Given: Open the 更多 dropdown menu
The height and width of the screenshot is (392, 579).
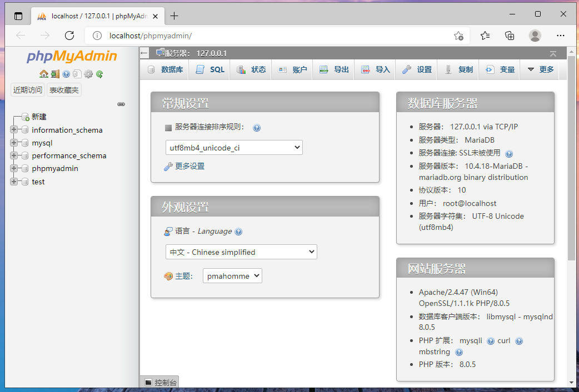Looking at the screenshot, I should (x=540, y=69).
